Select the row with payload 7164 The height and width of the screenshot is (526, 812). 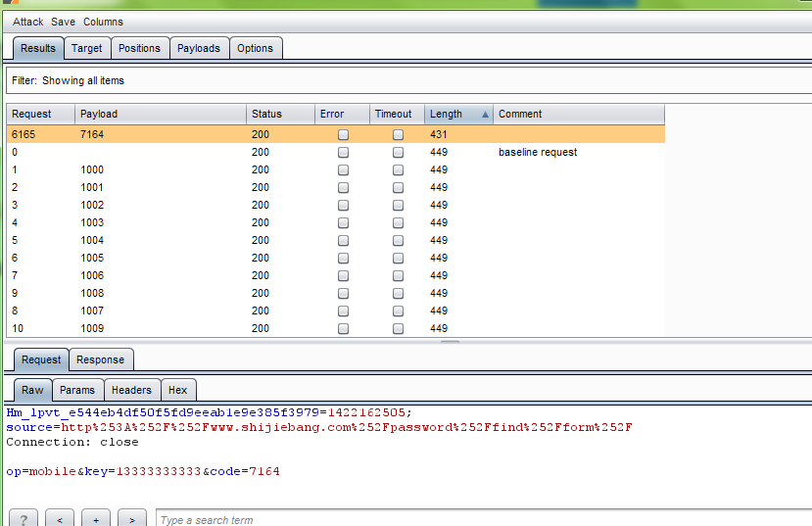(x=336, y=134)
